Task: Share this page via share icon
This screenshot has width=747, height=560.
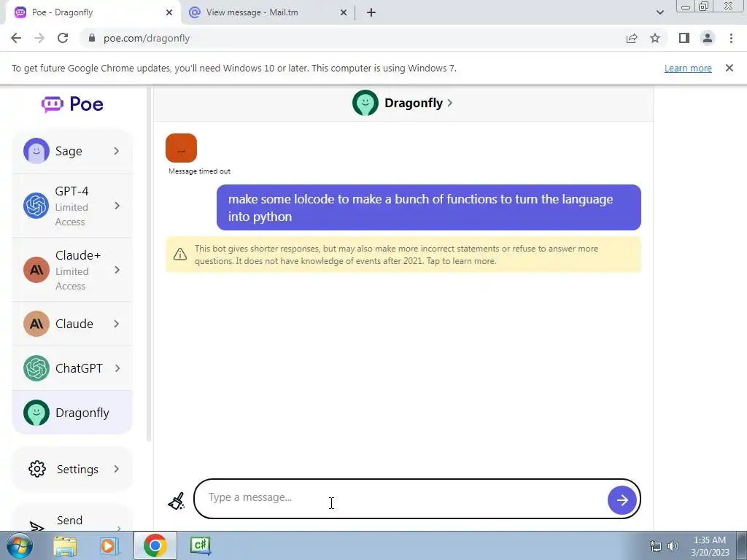Action: (x=632, y=38)
